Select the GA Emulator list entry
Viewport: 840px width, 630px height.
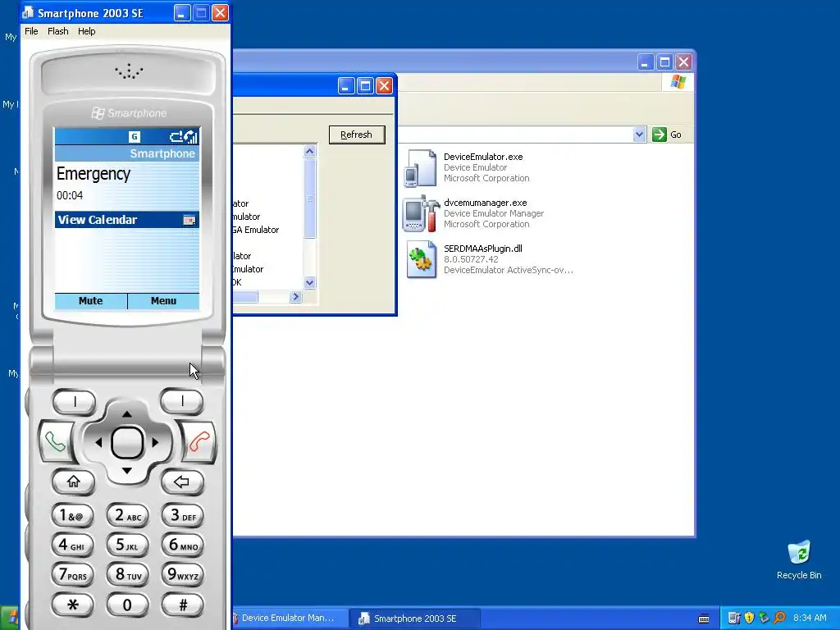pyautogui.click(x=256, y=230)
